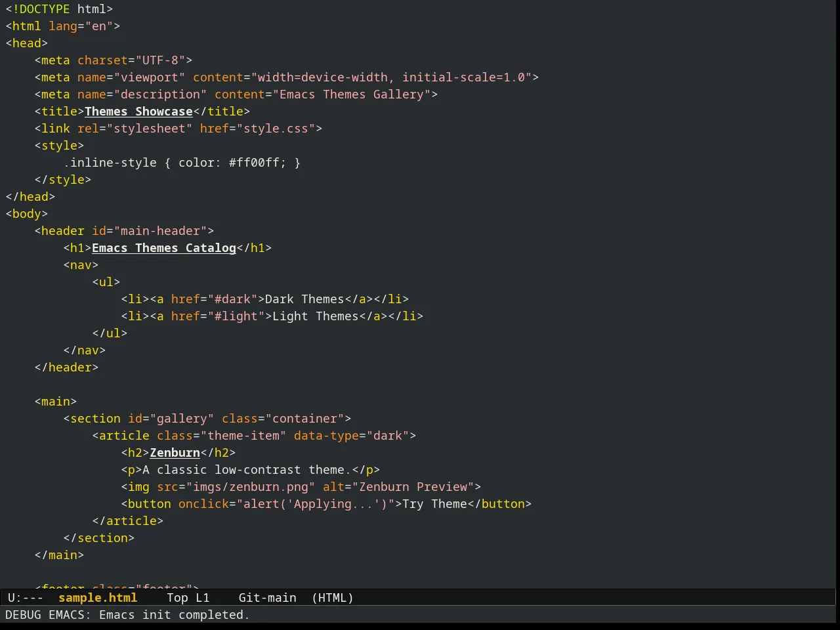Click the meta description line
This screenshot has height=630, width=840.
236,94
